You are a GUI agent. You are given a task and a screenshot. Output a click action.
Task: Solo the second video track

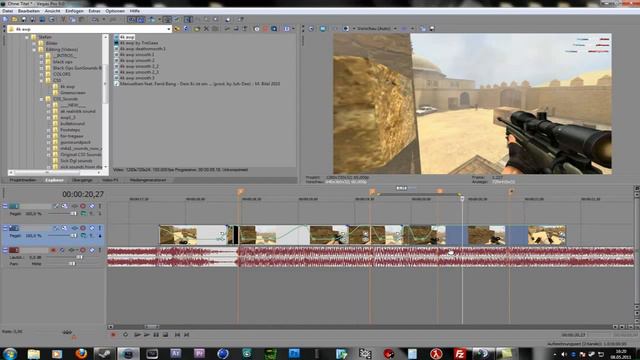click(100, 228)
